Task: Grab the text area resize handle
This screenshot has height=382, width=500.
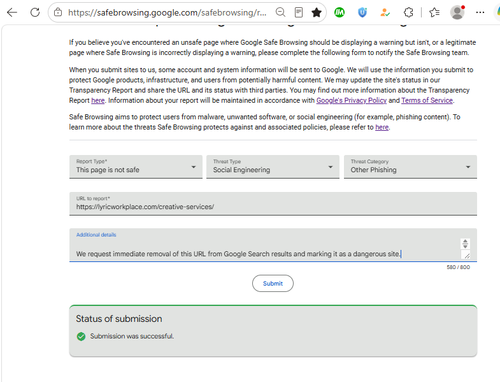Action: pyautogui.click(x=467, y=256)
